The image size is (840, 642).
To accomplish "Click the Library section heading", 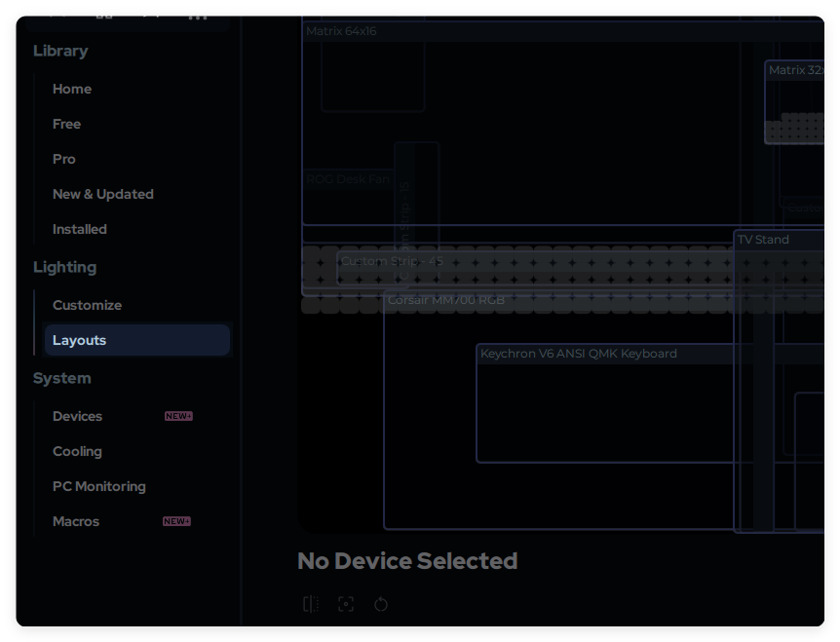I will [x=60, y=51].
